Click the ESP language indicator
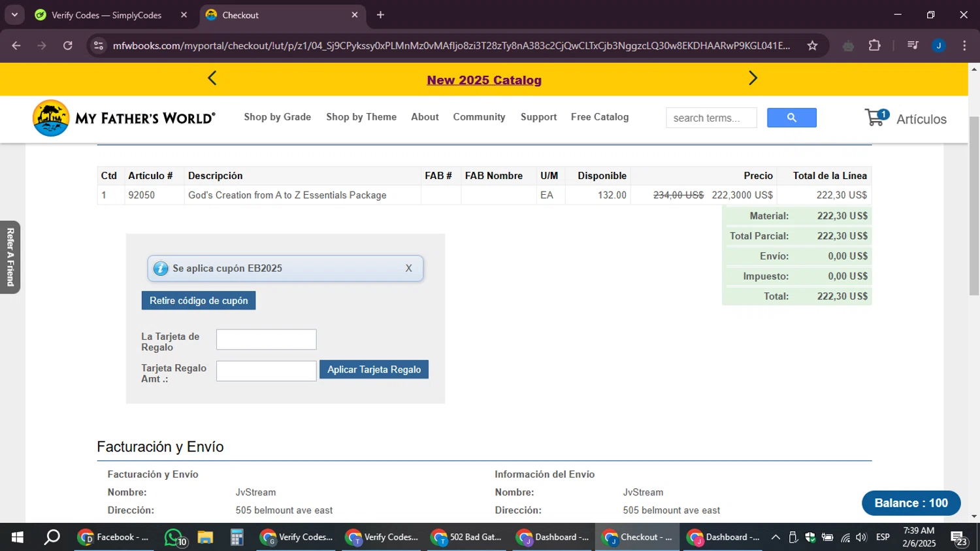This screenshot has height=551, width=980. pos(883,537)
